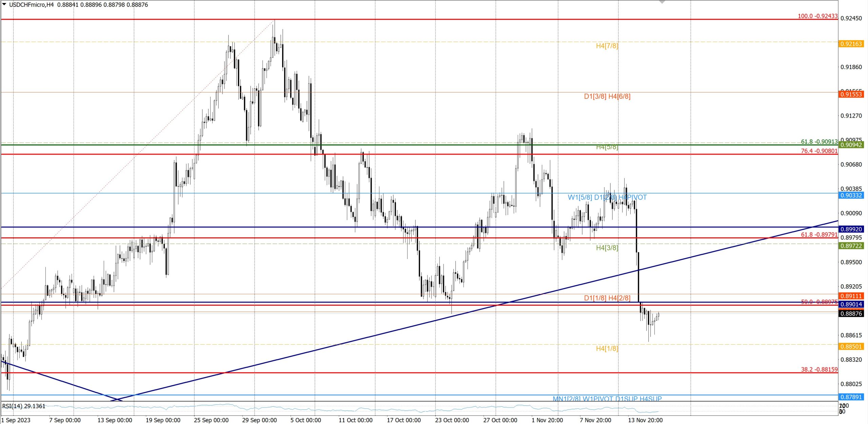Click the D1[3/8] H4[6/8] level label
Viewport: 868px width, 424px height.
pyautogui.click(x=607, y=96)
